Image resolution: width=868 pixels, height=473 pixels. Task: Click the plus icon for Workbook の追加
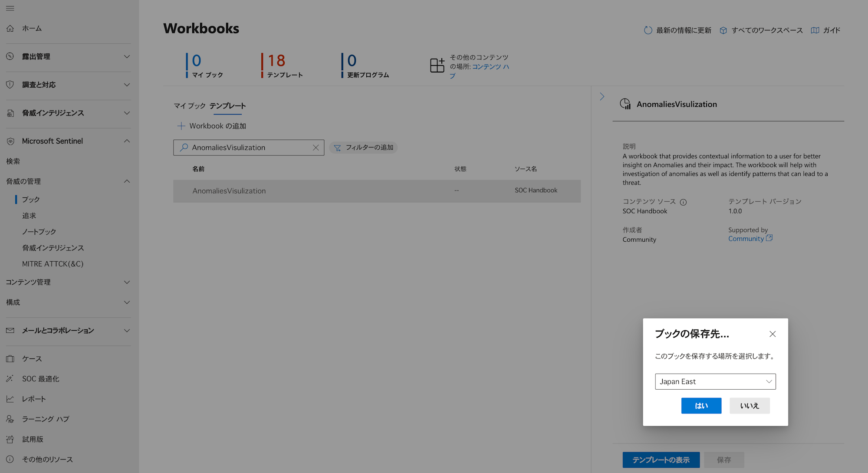pos(181,126)
